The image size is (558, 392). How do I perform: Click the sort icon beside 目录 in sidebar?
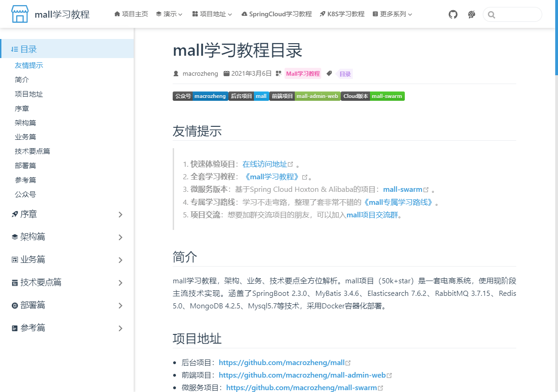pos(15,49)
